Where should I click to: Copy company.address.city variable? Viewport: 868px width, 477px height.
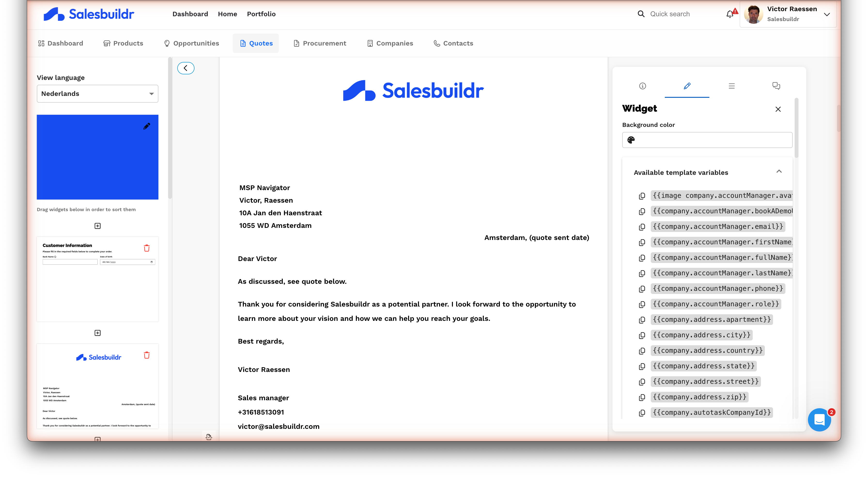tap(642, 336)
